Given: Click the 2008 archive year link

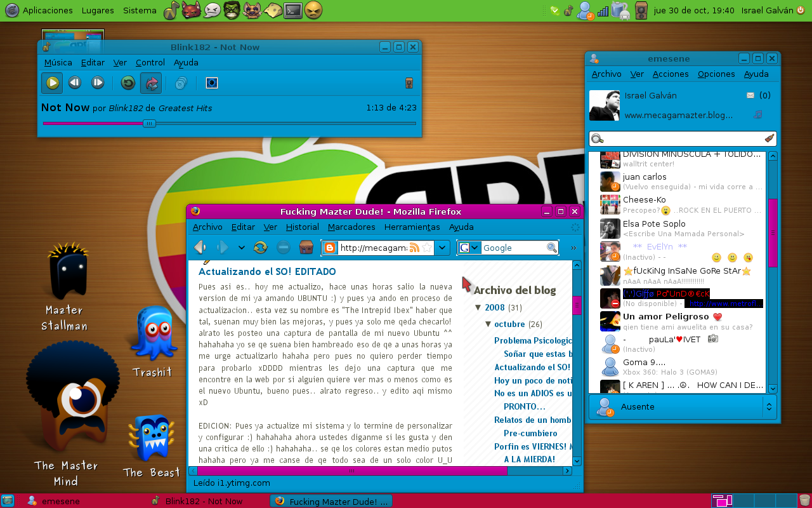Looking at the screenshot, I should [495, 307].
